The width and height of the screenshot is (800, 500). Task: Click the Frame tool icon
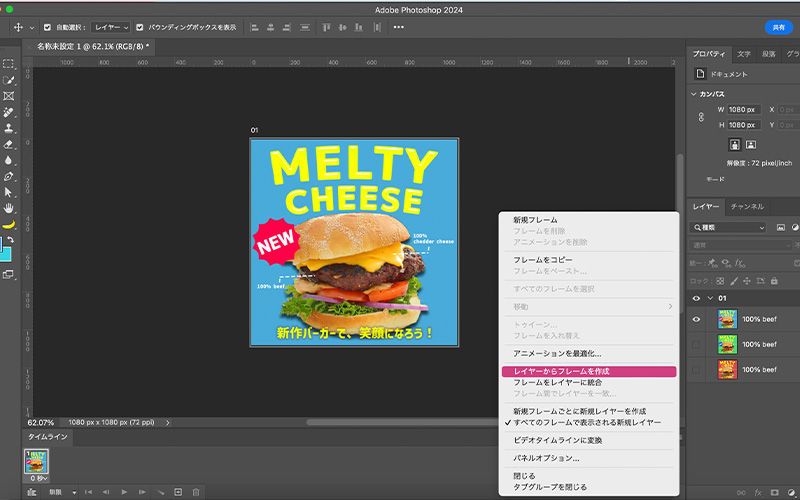9,96
